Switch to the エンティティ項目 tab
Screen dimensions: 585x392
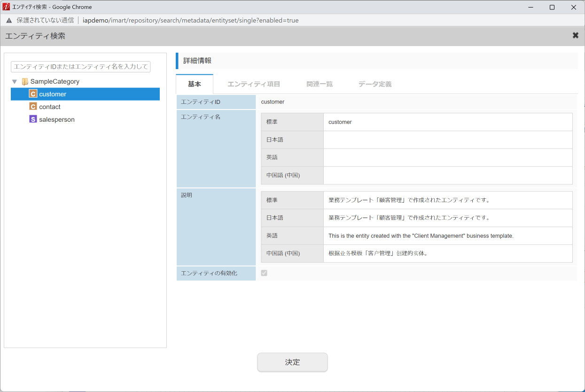coord(254,84)
